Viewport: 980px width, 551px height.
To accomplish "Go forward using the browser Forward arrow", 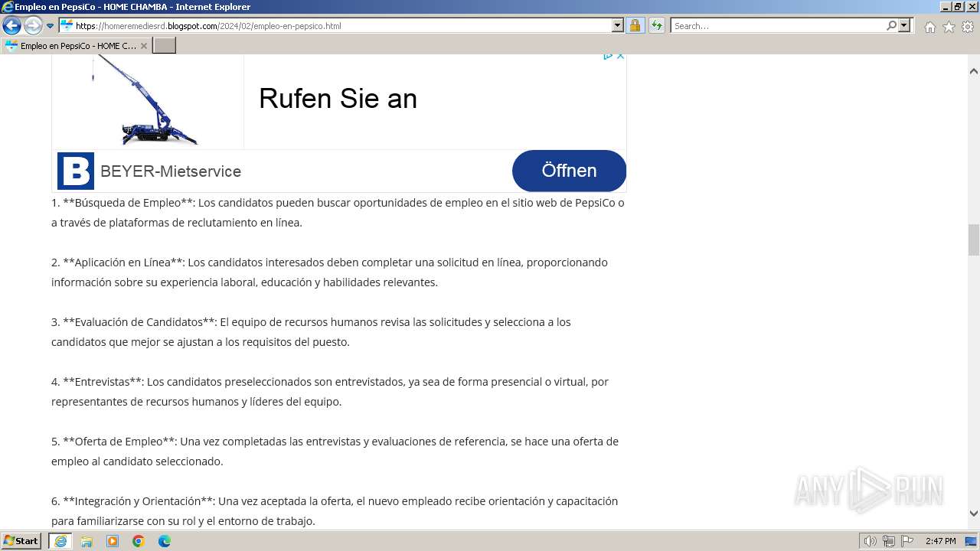I will coord(33,25).
